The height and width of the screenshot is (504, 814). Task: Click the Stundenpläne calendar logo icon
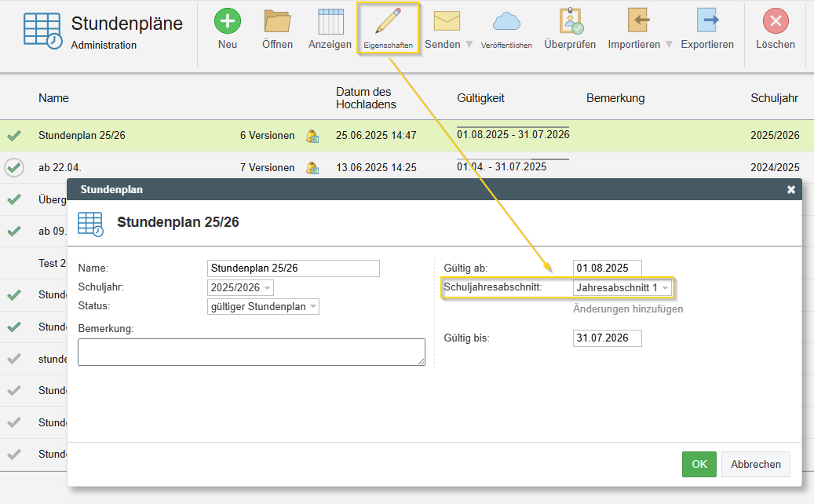click(x=42, y=31)
